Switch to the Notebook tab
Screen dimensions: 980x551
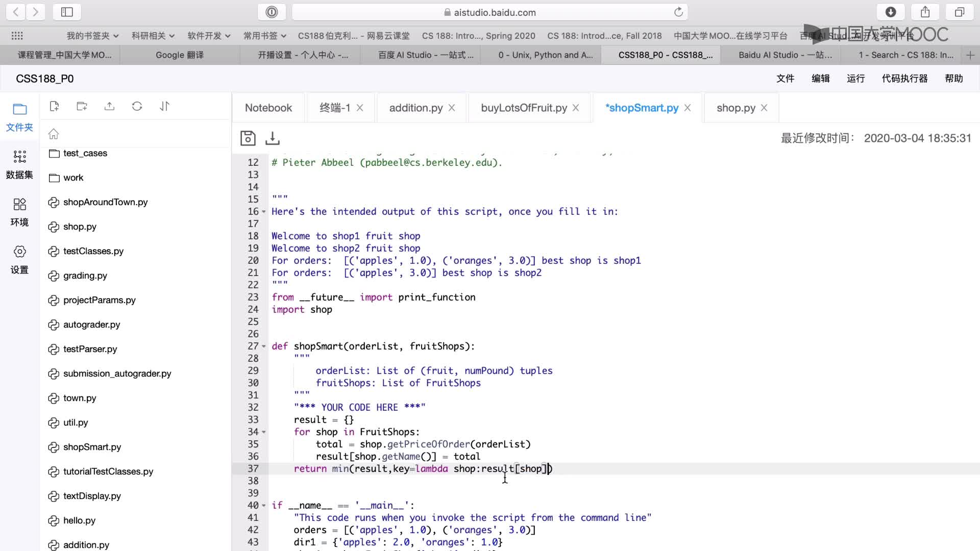268,108
